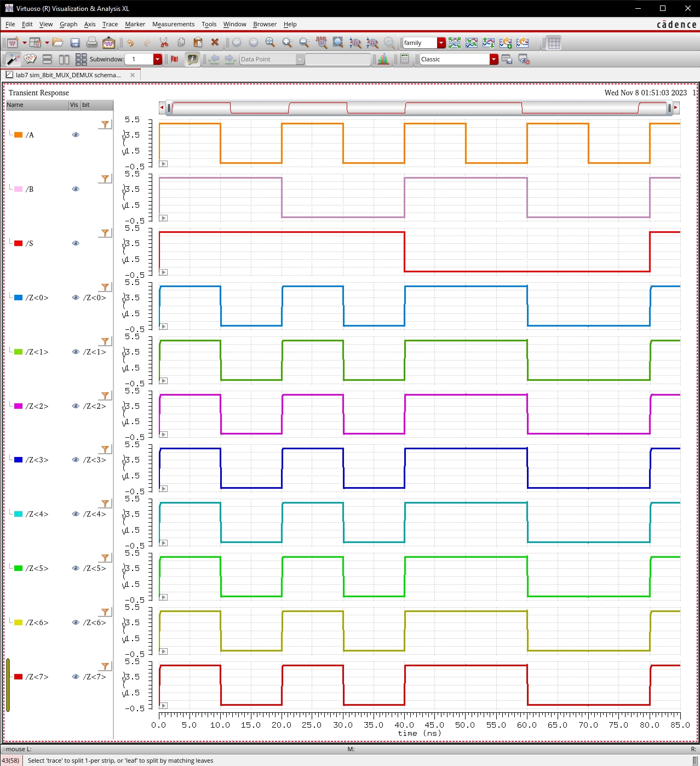Image resolution: width=700 pixels, height=766 pixels.
Task: Open the calculator tool icon
Action: point(404,59)
